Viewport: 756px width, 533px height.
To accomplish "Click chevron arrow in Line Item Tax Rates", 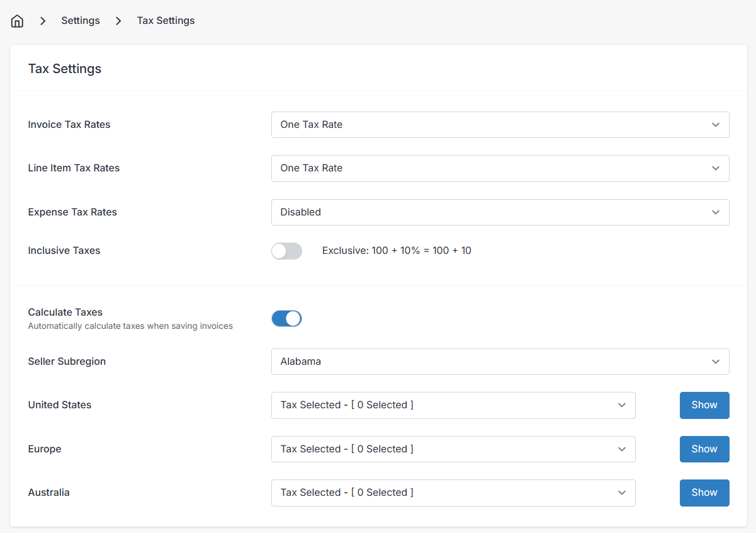I will pos(715,168).
